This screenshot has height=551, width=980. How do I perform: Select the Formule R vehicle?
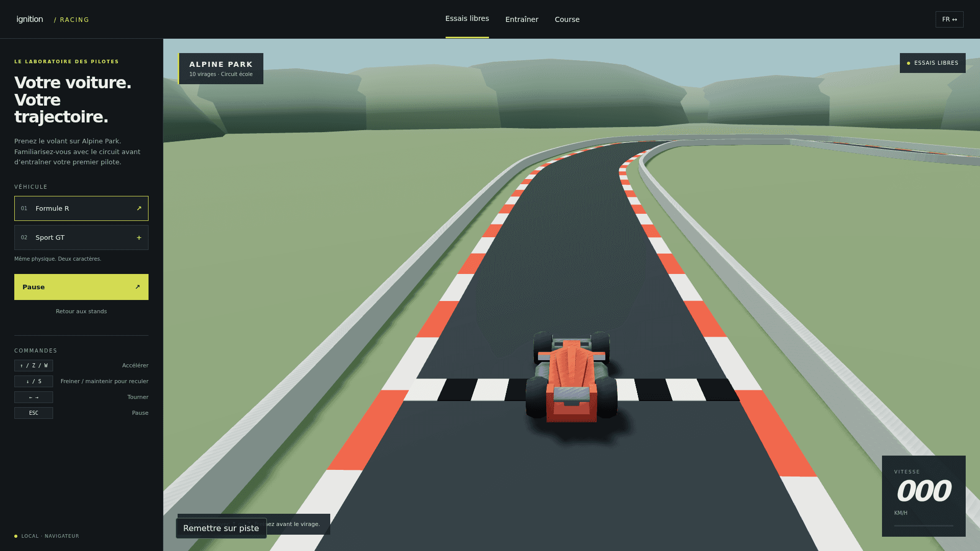(81, 208)
